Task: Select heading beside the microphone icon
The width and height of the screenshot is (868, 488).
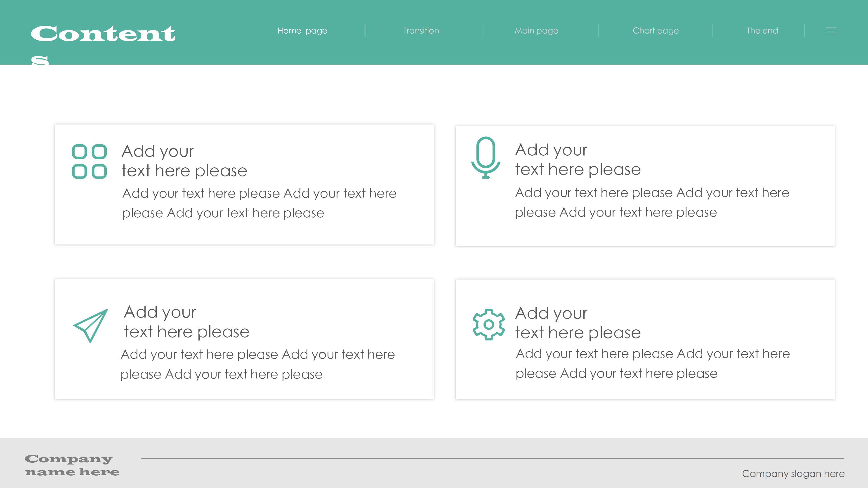Action: [x=578, y=159]
